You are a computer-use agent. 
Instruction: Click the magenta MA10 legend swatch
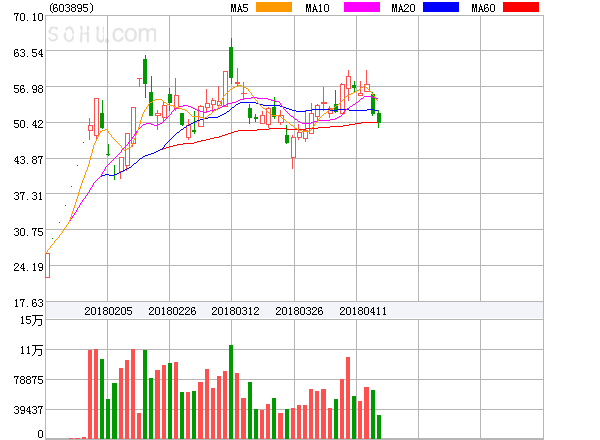pos(362,7)
